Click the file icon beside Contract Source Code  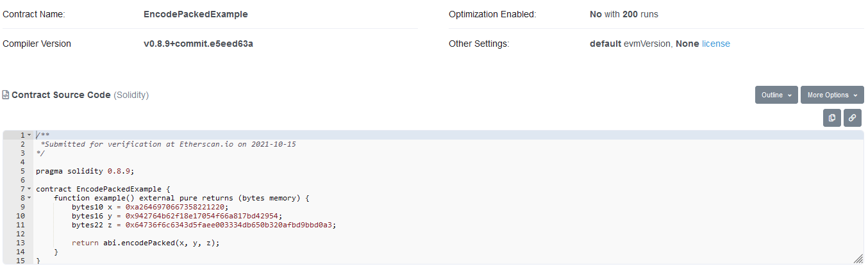[6, 95]
